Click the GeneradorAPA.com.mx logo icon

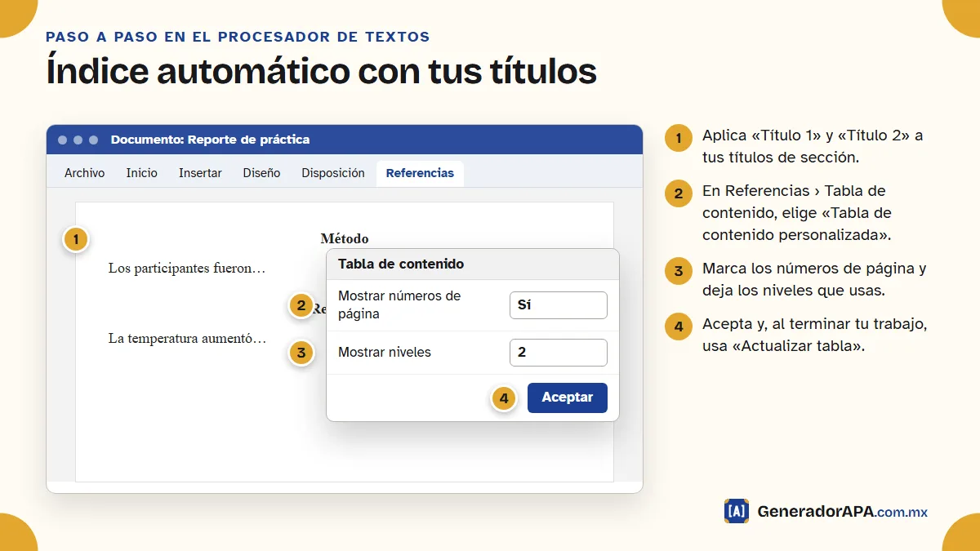click(x=737, y=511)
